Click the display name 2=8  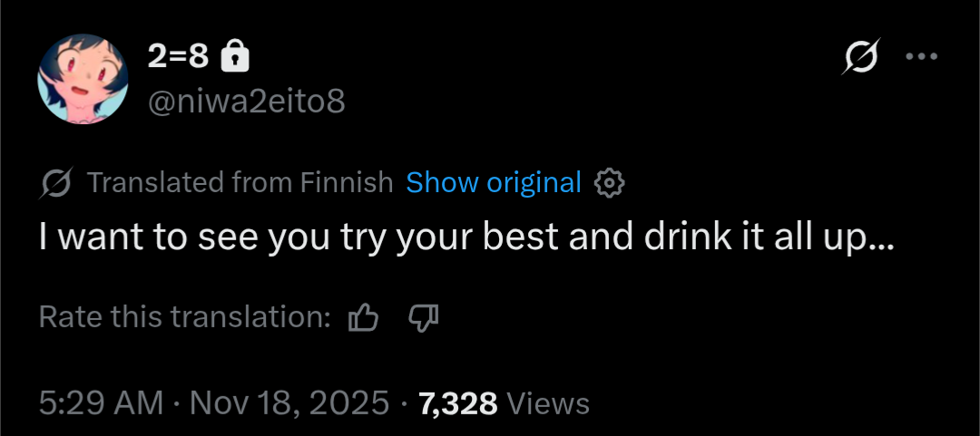coord(179,59)
